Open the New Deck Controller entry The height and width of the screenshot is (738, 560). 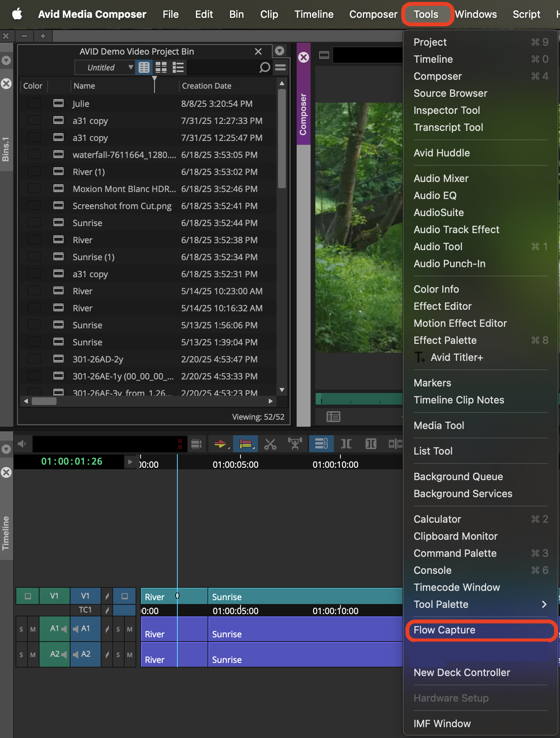tap(462, 673)
